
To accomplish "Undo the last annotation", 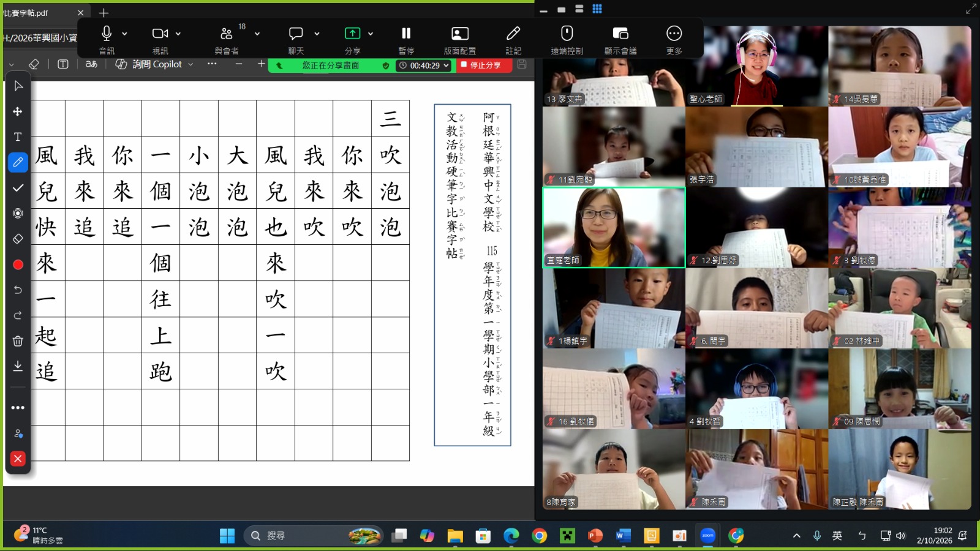I will point(18,290).
